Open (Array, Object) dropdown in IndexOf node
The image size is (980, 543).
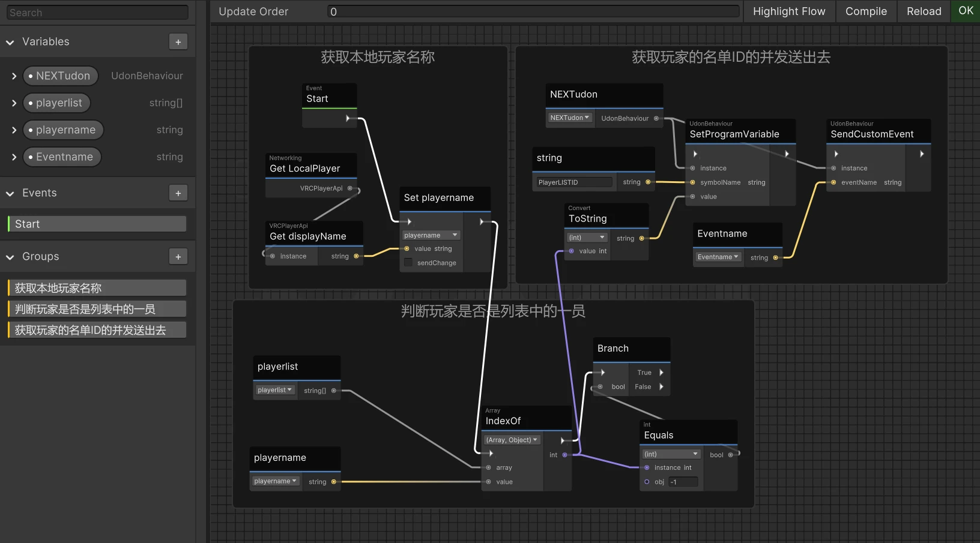512,440
